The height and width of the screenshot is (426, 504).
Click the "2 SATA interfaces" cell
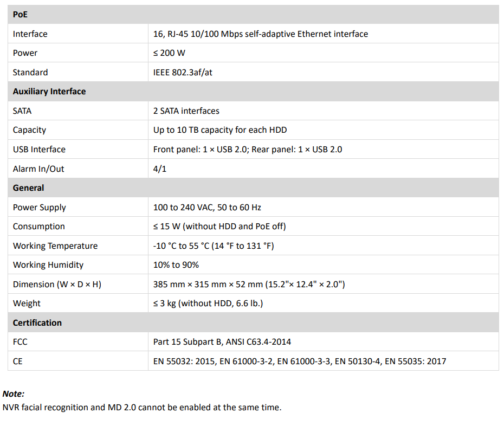click(186, 111)
